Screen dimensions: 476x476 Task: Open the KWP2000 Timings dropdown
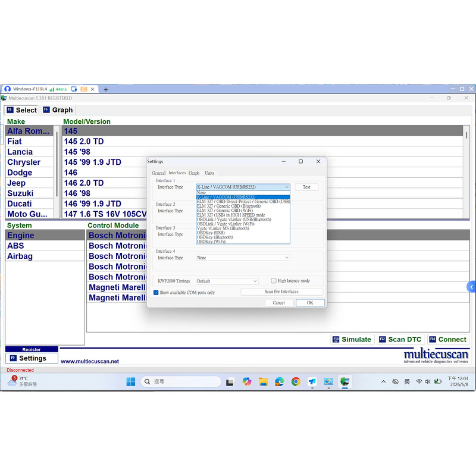coord(227,281)
